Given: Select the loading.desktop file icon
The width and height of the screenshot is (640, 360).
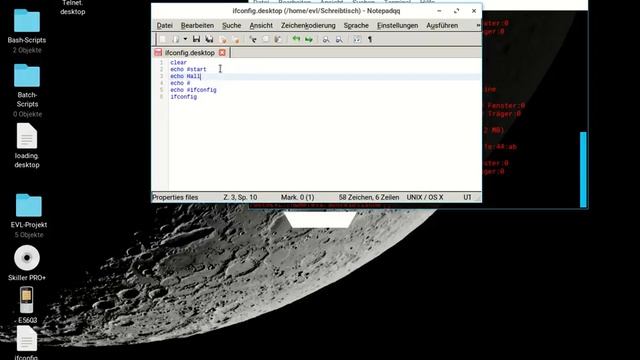Looking at the screenshot, I should tap(27, 136).
